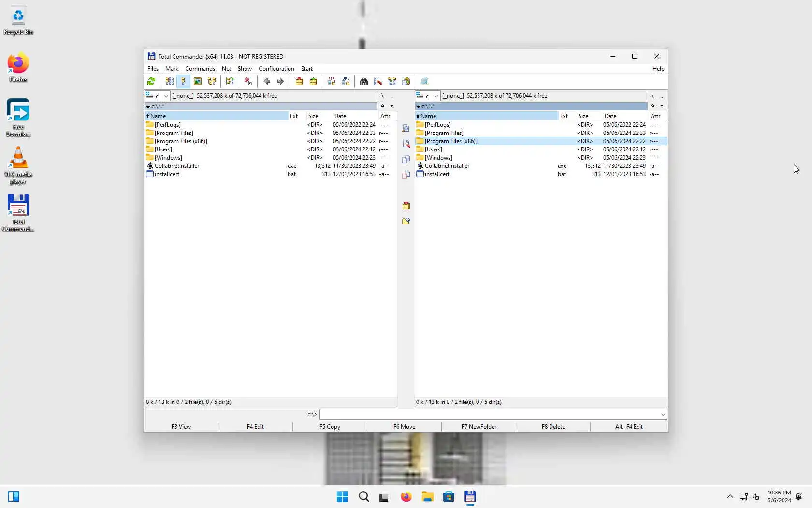The width and height of the screenshot is (812, 508).
Task: Open left panel directory hotlist star
Action: pyautogui.click(x=382, y=106)
